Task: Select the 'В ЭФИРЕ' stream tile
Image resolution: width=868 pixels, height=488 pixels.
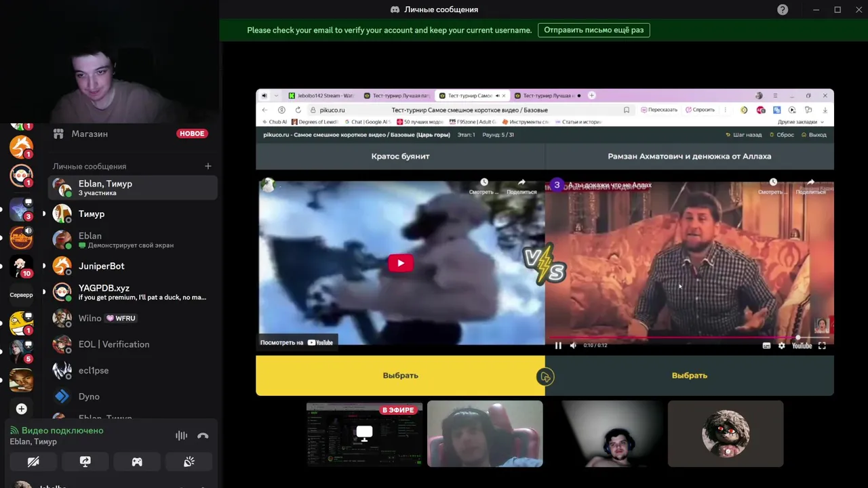Action: pyautogui.click(x=364, y=434)
